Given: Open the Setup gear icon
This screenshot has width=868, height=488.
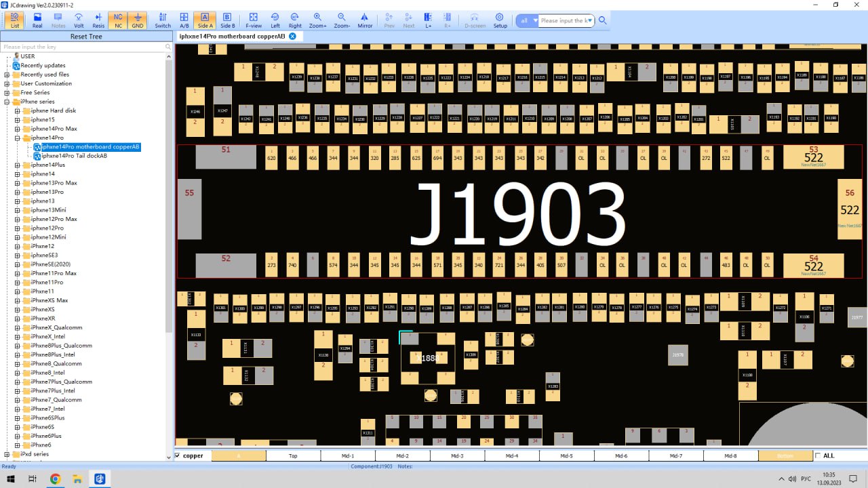Looking at the screenshot, I should coord(500,20).
